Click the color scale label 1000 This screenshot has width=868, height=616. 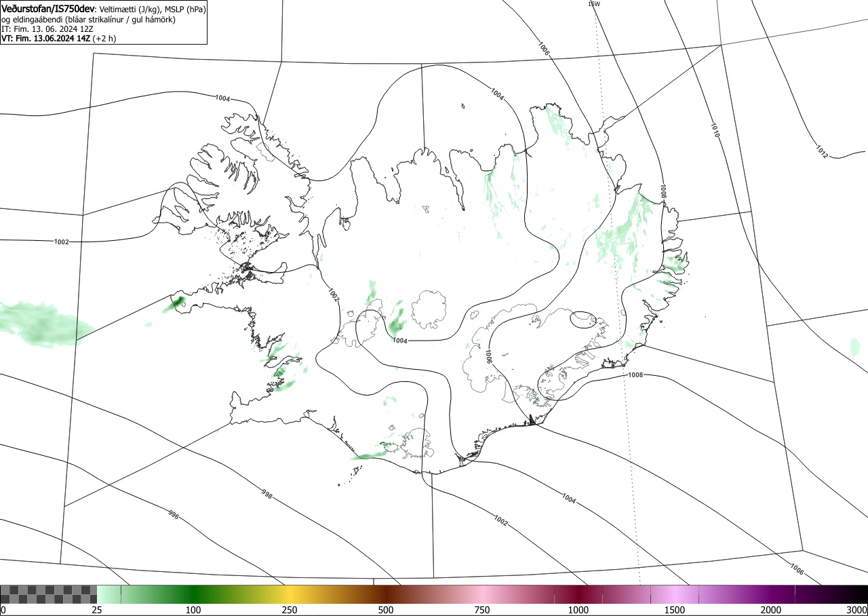pos(578,610)
